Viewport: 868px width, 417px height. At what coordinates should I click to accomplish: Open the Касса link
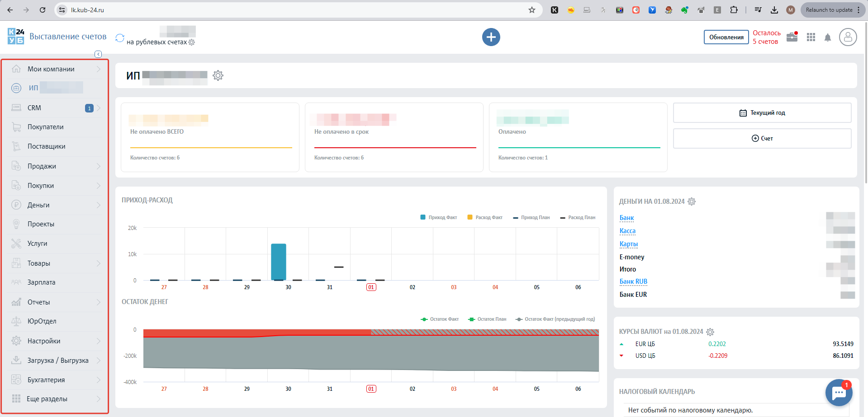point(627,231)
